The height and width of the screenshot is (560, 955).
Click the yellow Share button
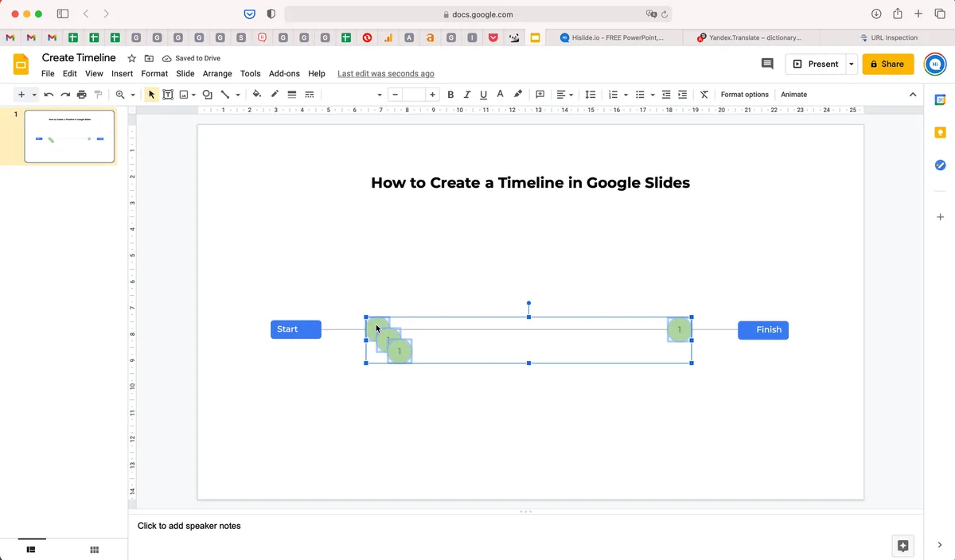pos(888,64)
